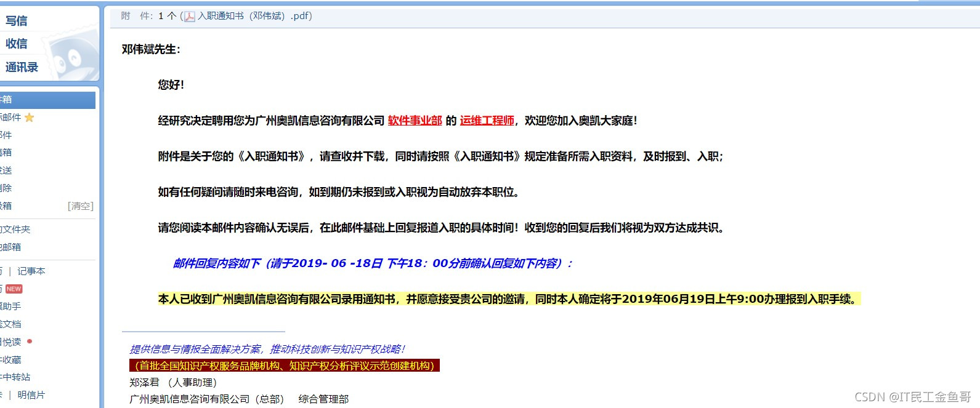Open the 记事本 notepad link

tap(31, 271)
